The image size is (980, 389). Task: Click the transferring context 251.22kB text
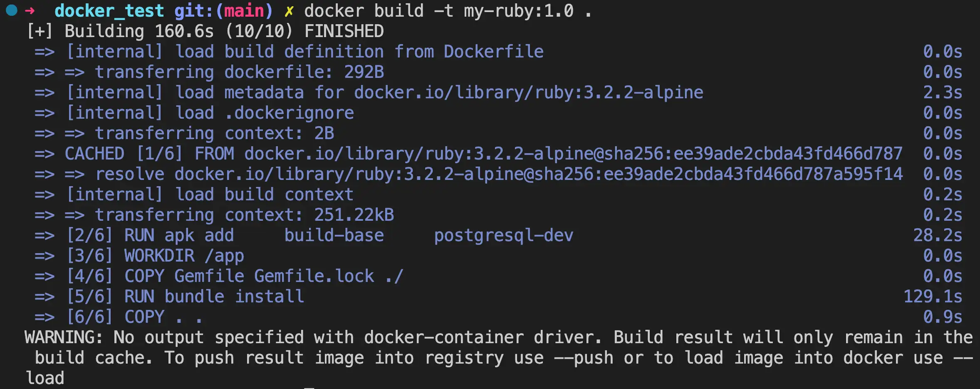click(x=244, y=215)
